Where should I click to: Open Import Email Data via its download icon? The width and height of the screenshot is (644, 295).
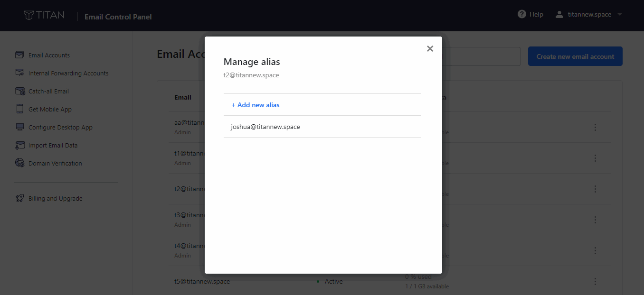19,145
